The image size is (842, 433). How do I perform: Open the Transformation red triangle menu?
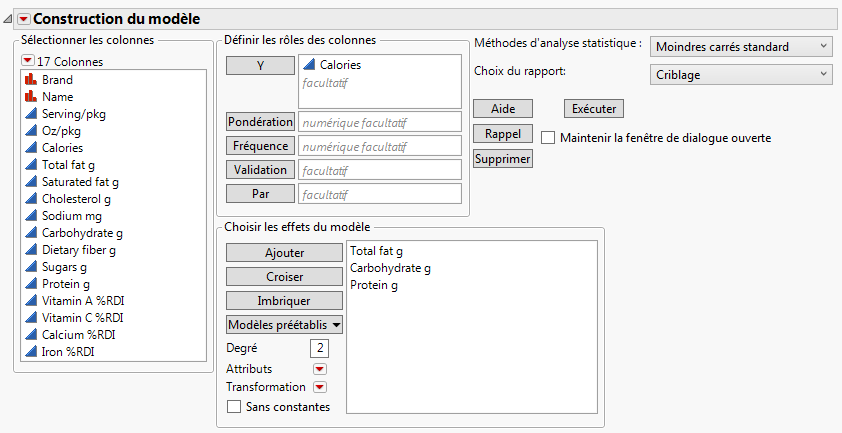(320, 387)
